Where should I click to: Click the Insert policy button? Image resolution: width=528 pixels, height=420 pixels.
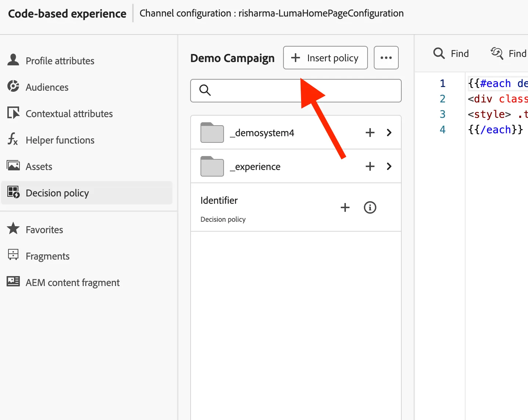[x=325, y=58]
